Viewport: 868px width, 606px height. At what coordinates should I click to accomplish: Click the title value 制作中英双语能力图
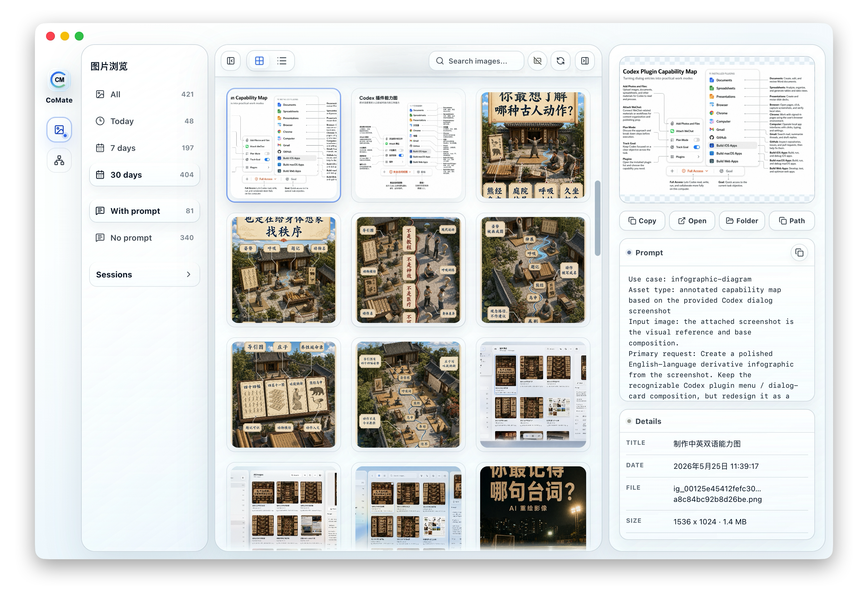707,444
